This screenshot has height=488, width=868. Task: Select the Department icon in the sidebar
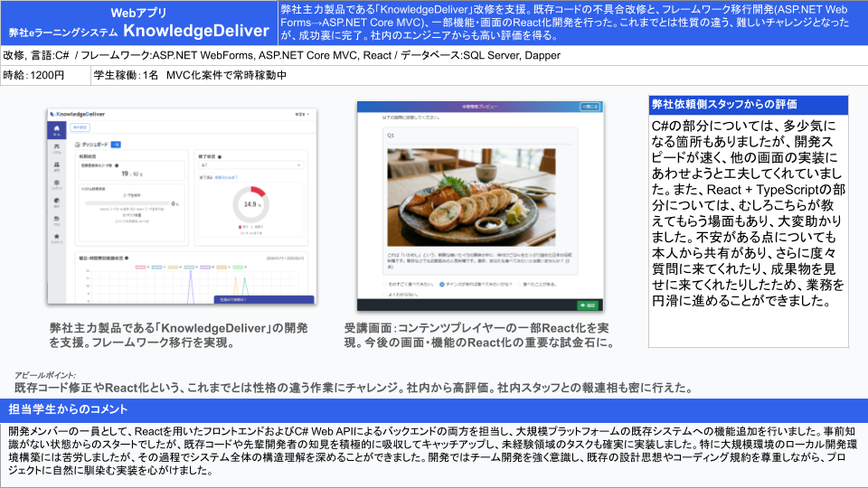coord(58,164)
